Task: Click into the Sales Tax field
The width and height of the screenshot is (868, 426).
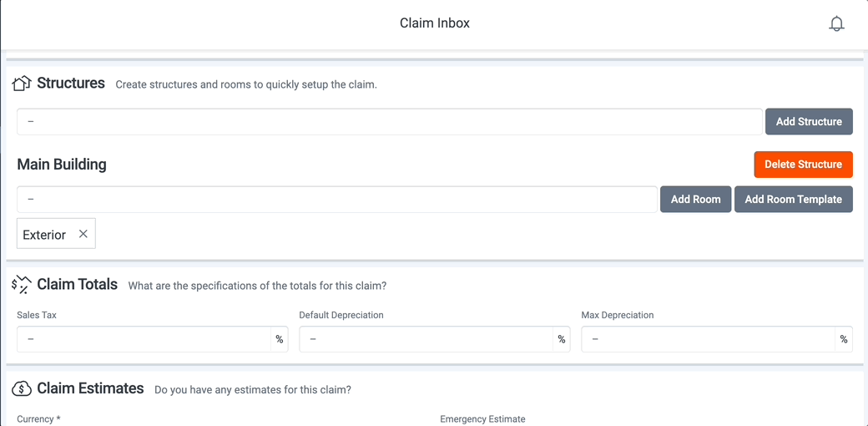Action: tap(144, 339)
